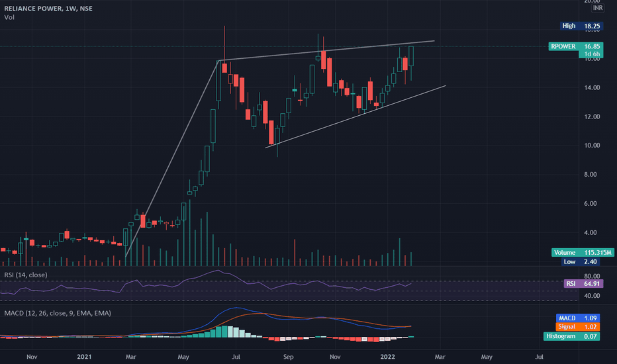617x364 pixels.
Task: Click the MACD (12, 26, close, 9, EMA, EMA) legend
Action: 58,313
